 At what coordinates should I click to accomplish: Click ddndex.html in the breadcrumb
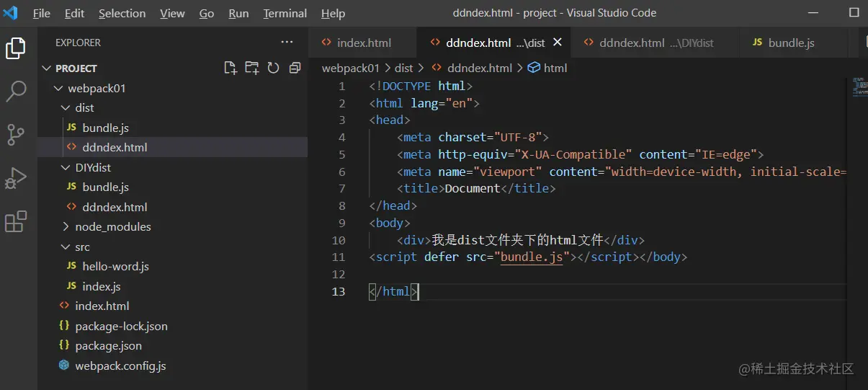point(480,68)
